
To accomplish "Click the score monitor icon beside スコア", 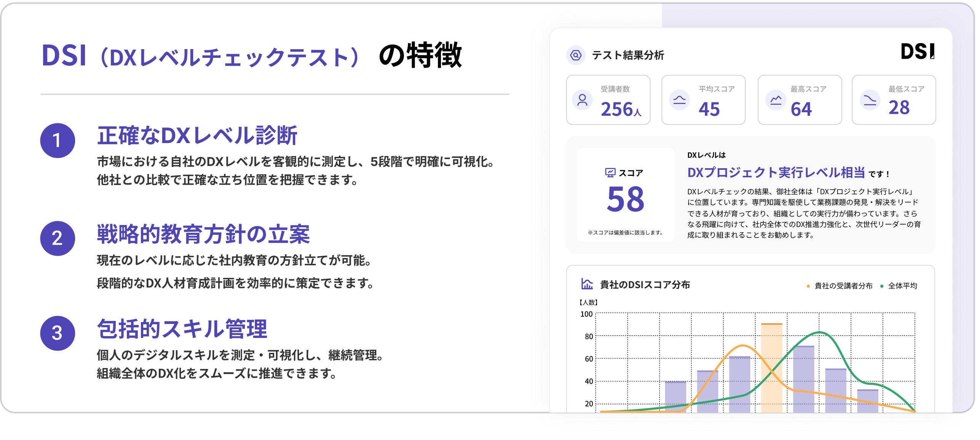I will click(610, 173).
